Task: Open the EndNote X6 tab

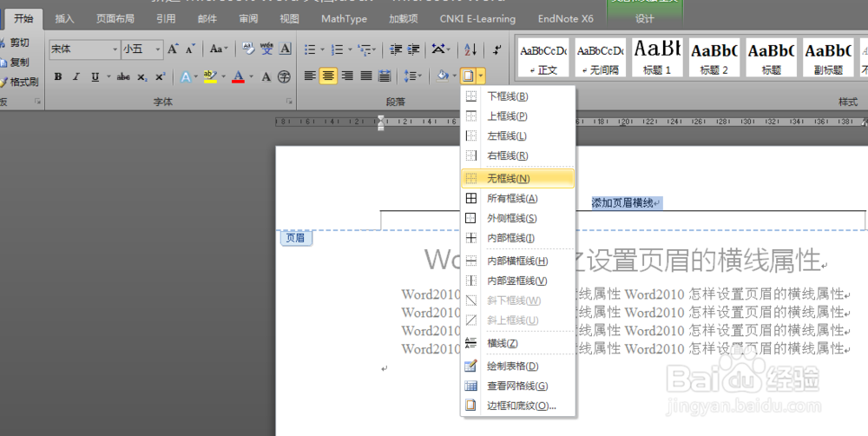Action: pos(565,19)
